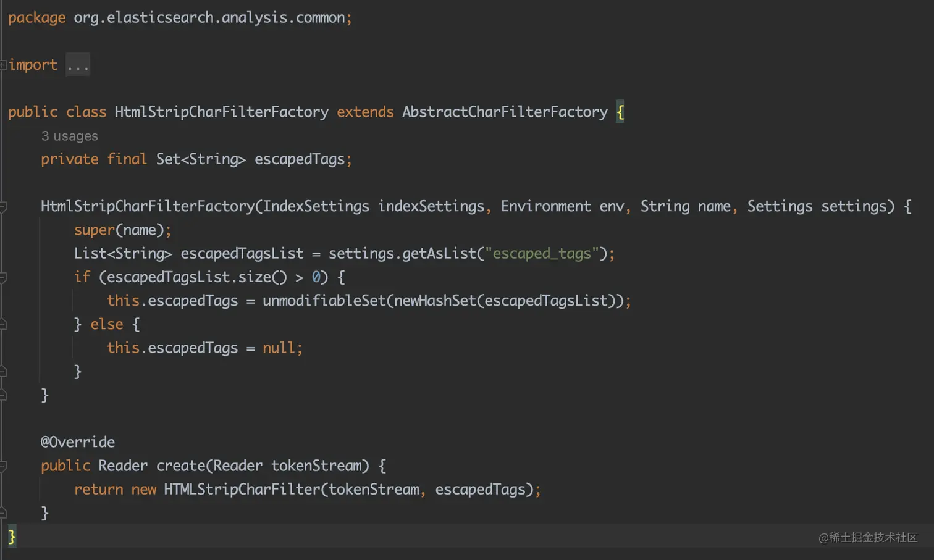The width and height of the screenshot is (934, 560).
Task: Collapse the create method fold marker
Action: coord(3,466)
